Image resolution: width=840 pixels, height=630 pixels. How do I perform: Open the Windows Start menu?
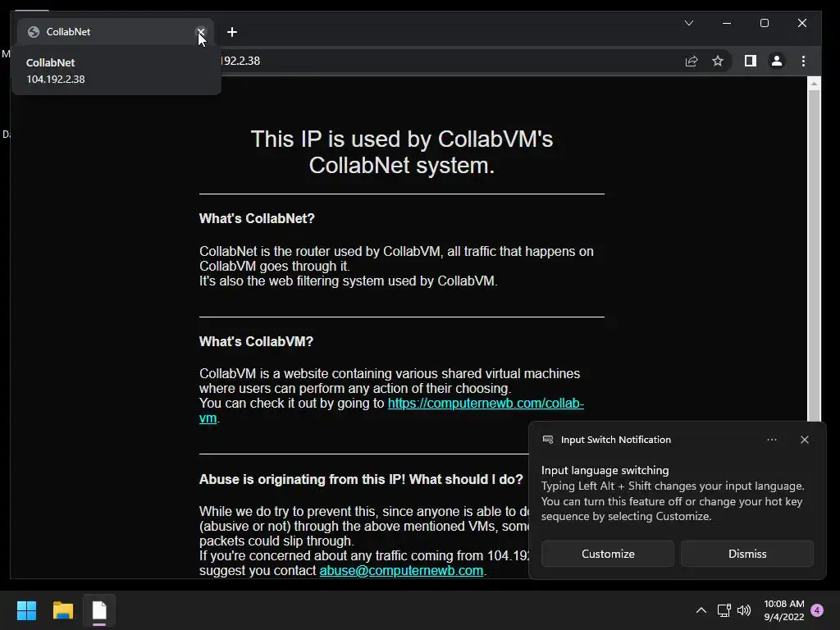coord(26,610)
